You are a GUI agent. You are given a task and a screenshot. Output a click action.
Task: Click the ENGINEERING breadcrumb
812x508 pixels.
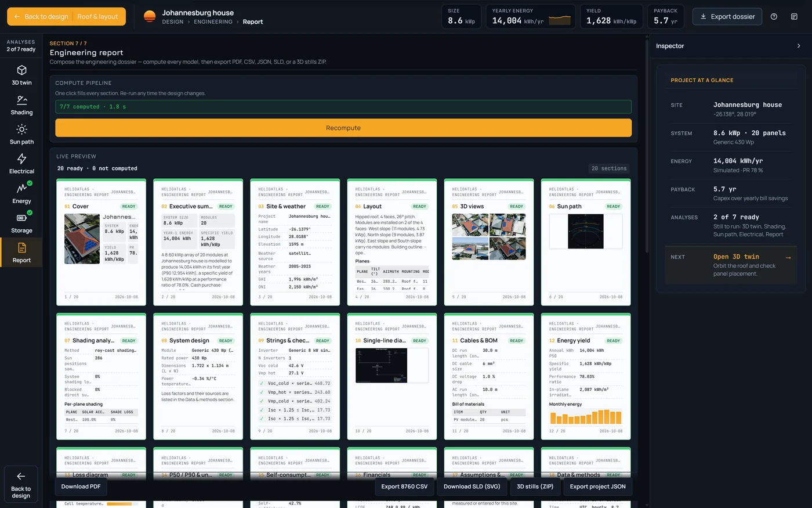(x=213, y=22)
